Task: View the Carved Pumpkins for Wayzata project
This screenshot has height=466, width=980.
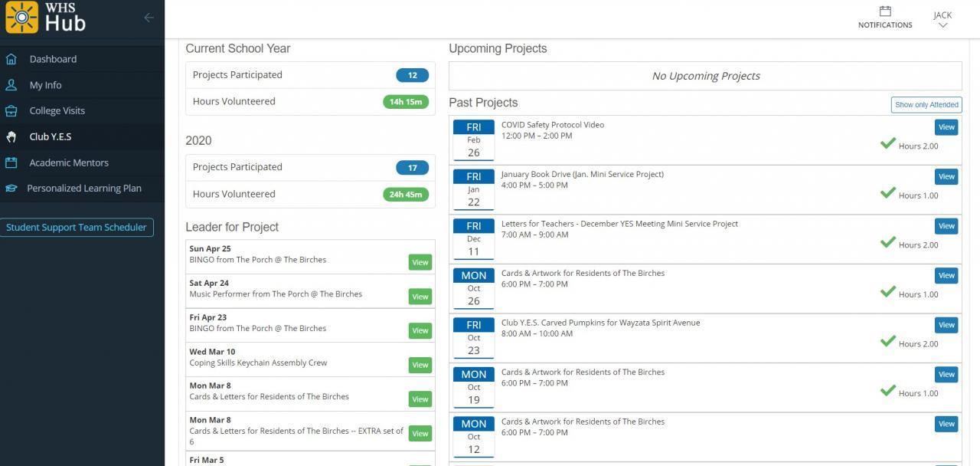Action: click(946, 325)
